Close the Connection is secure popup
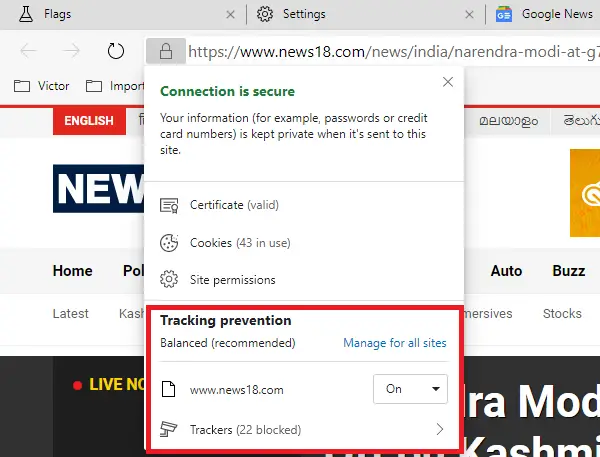Screen dimensions: 600x457 click(x=448, y=82)
